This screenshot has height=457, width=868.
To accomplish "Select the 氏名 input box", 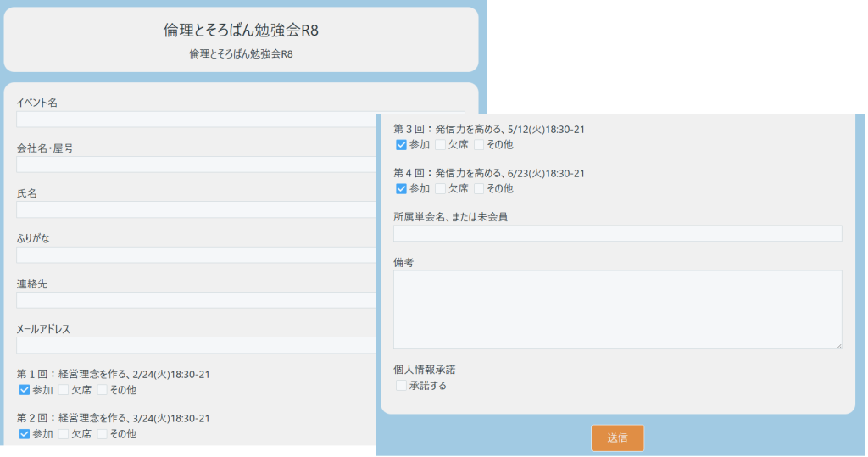I will click(195, 209).
